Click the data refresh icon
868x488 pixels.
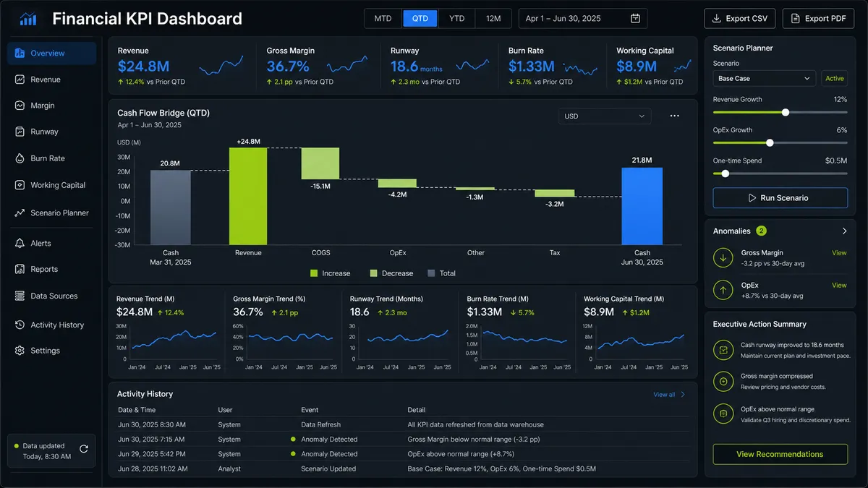tap(83, 449)
